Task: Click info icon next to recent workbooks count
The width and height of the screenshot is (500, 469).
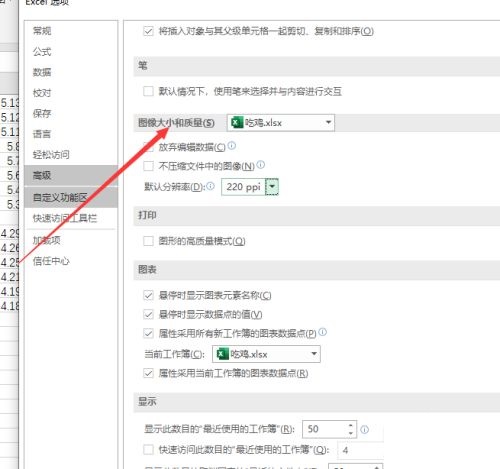Action: [x=365, y=429]
